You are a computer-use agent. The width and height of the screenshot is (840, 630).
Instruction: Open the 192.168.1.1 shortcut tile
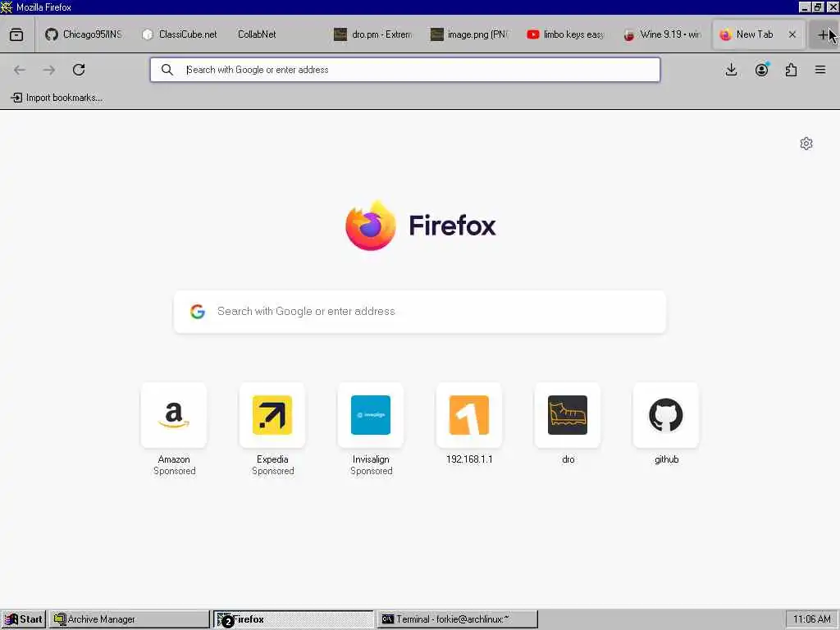469,415
